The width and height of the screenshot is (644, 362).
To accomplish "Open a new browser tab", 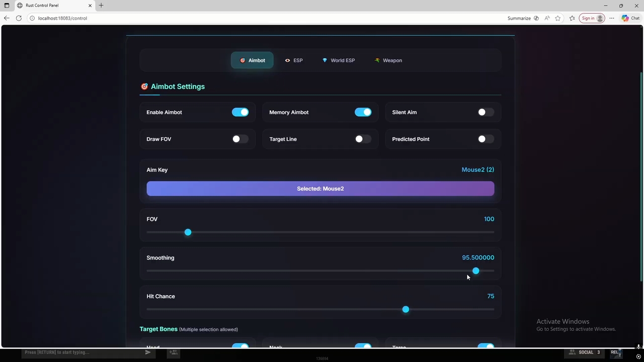I will tap(101, 6).
